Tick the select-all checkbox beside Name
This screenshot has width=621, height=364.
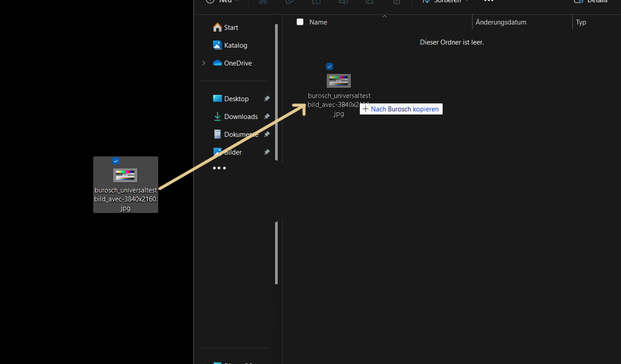coord(300,22)
